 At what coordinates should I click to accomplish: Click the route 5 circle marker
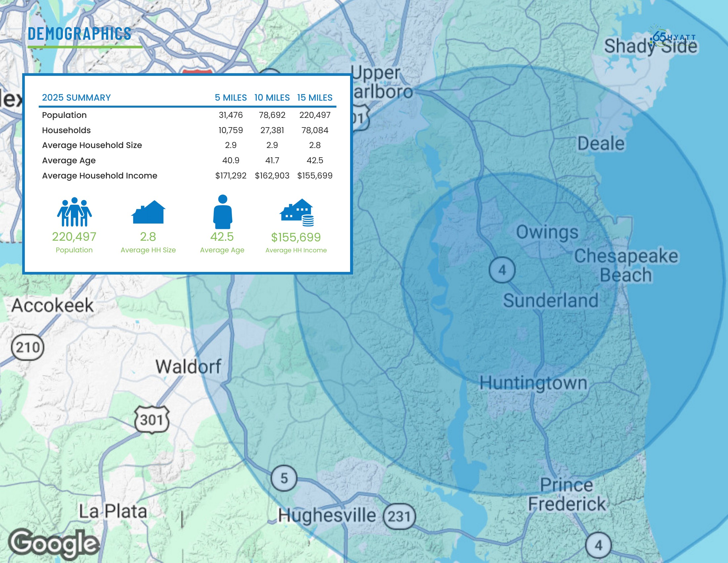(x=284, y=478)
